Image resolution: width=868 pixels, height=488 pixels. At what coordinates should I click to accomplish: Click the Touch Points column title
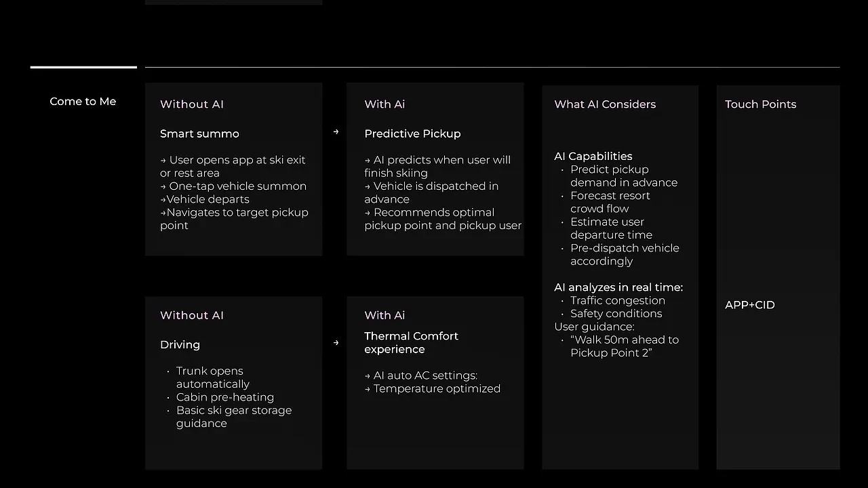(760, 104)
